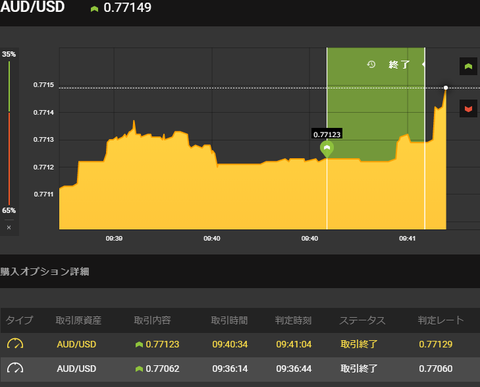480x387 pixels.
Task: Click entry rate 0.77062 in the table
Action: (162, 369)
